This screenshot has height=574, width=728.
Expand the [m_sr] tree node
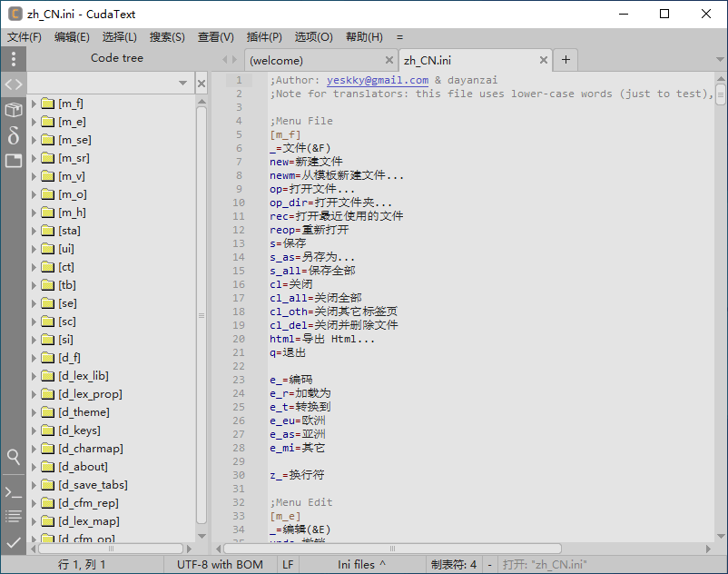pos(34,158)
